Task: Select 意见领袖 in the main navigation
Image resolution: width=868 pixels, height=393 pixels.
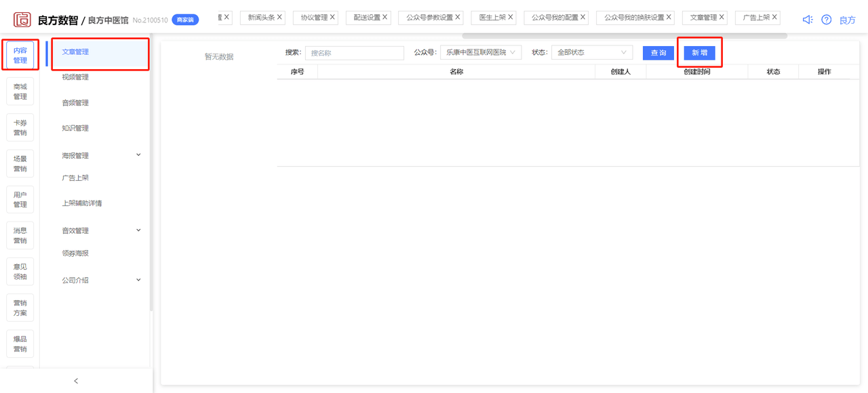Action: click(20, 272)
